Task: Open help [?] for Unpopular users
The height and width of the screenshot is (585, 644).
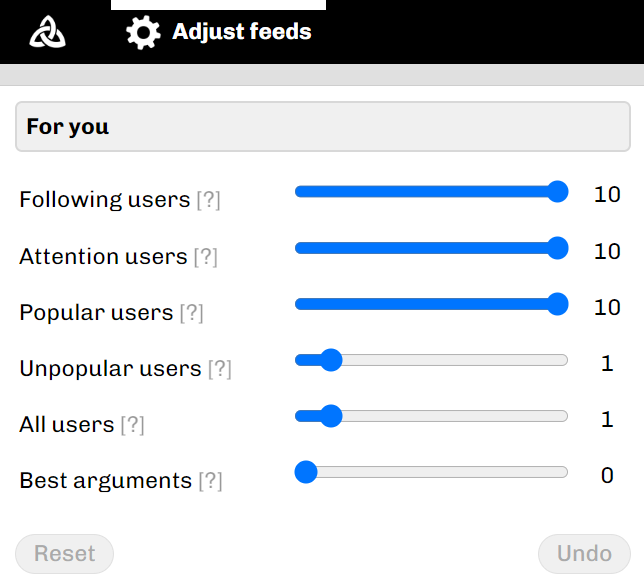Action: click(219, 369)
